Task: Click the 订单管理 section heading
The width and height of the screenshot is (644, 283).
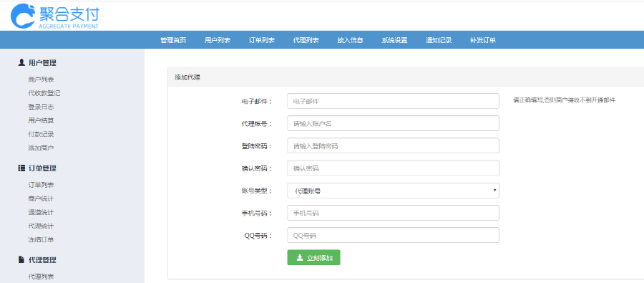Action: coord(42,168)
